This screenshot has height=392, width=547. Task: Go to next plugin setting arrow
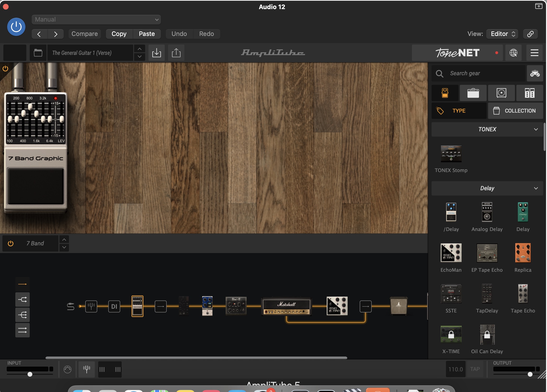click(x=56, y=34)
